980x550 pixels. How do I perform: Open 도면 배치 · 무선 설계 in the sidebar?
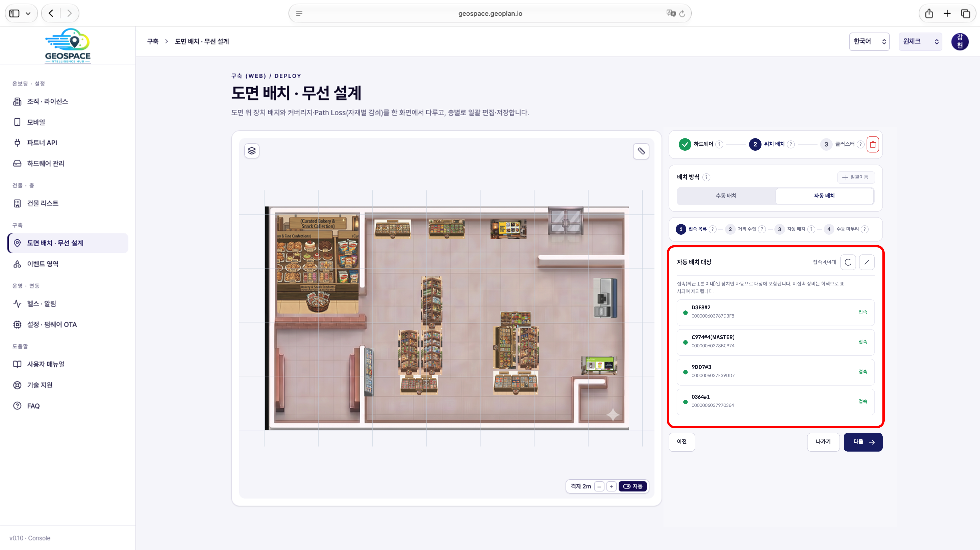(68, 243)
